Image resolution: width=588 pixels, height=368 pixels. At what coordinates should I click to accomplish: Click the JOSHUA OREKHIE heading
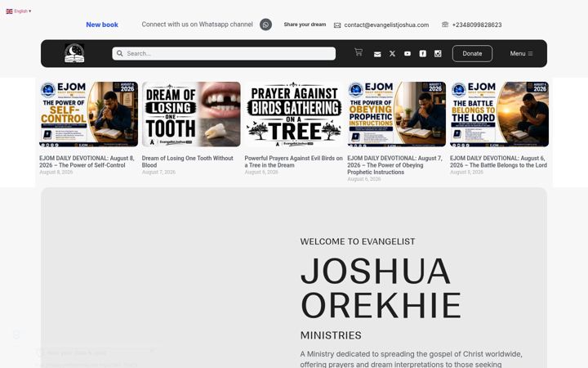point(381,288)
